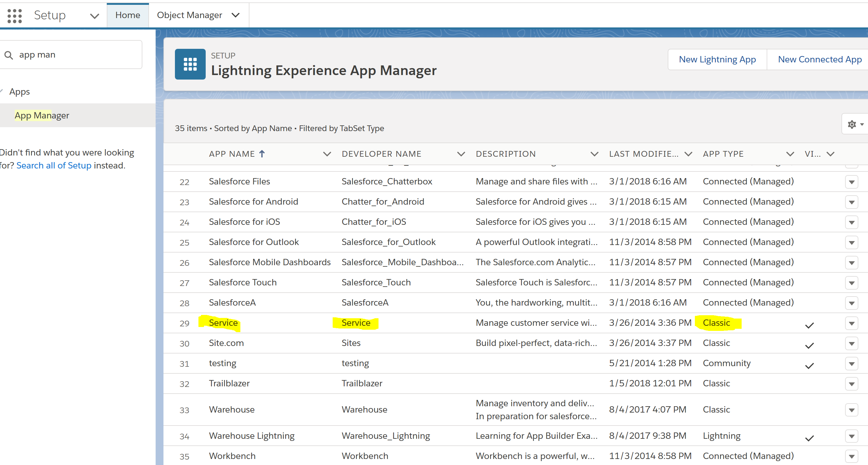Click the New Lightning App button
868x465 pixels.
[x=717, y=60]
